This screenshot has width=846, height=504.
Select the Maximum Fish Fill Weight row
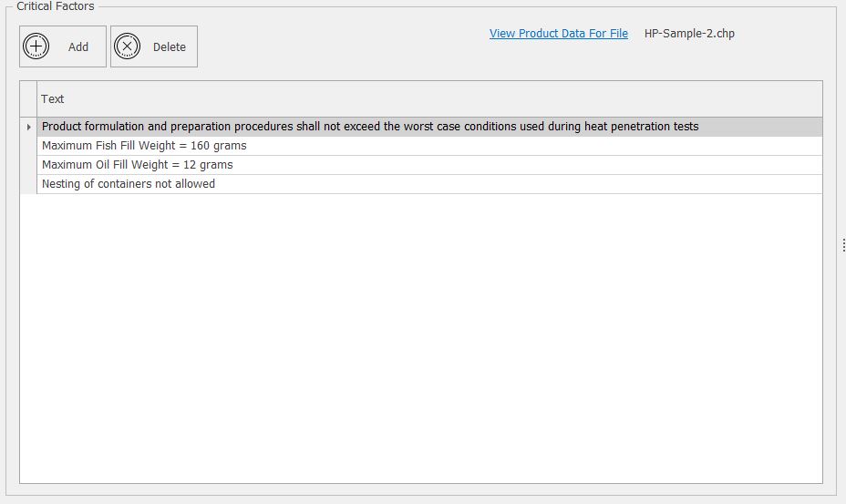(x=429, y=146)
